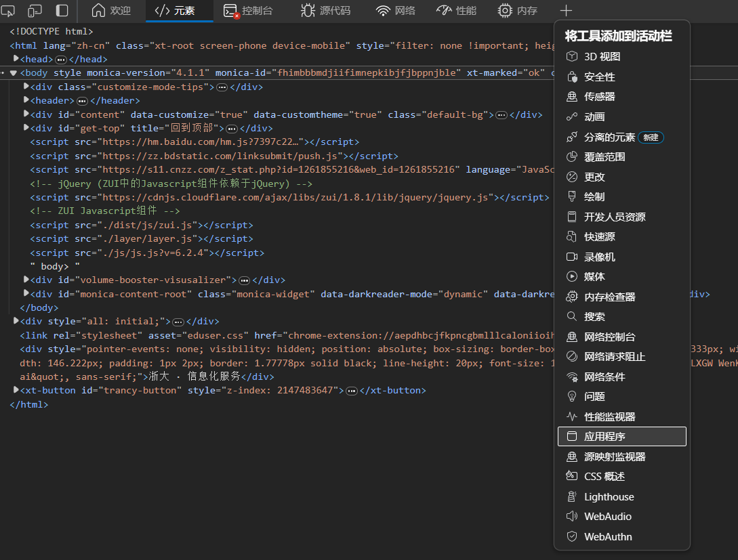Click the inspect element picker icon
This screenshot has height=560, width=738.
[x=7, y=10]
